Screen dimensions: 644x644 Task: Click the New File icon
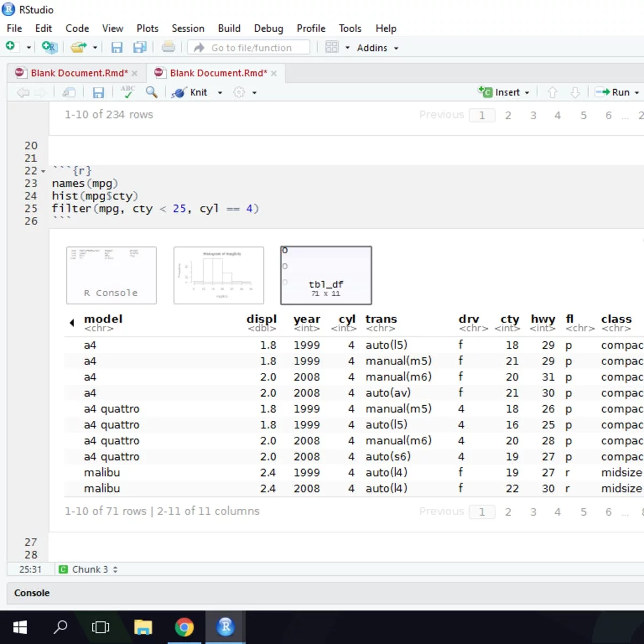pyautogui.click(x=11, y=47)
